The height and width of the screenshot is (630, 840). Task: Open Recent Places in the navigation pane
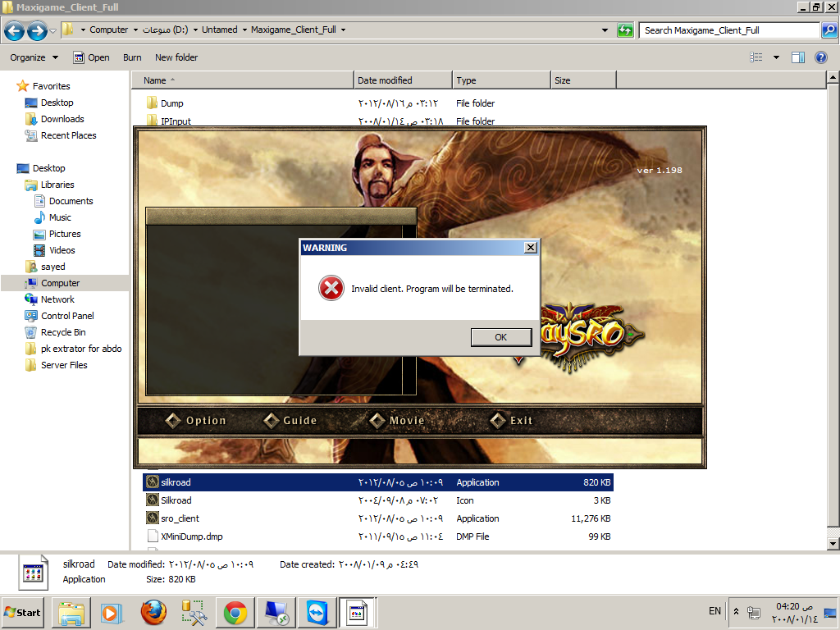coord(68,135)
